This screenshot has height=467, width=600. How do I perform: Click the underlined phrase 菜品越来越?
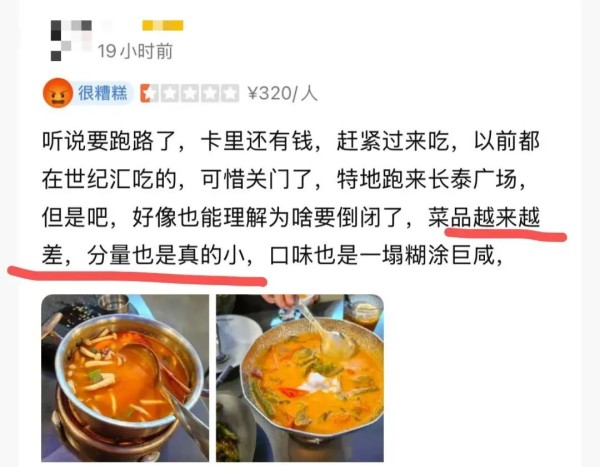pyautogui.click(x=484, y=217)
